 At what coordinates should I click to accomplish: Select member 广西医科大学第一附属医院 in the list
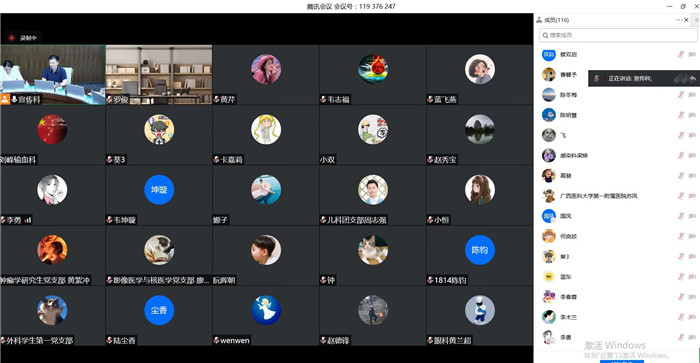(618, 196)
